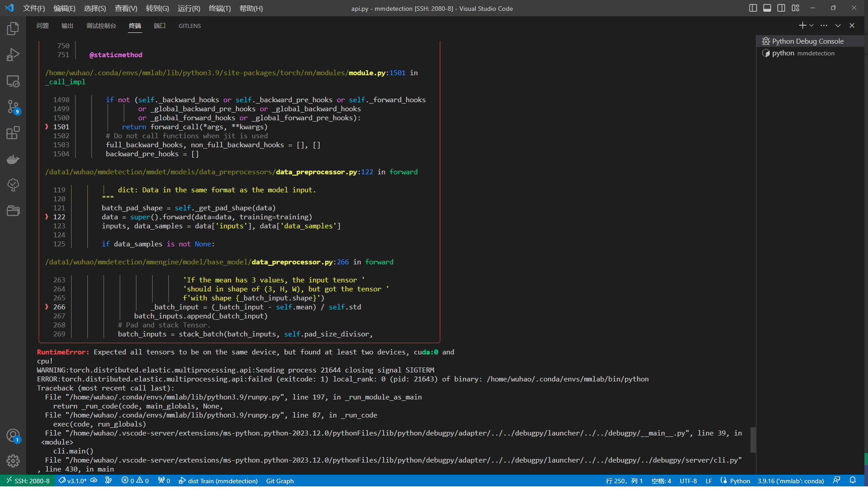Open the 终端(T) menu
Image resolution: width=868 pixels, height=490 pixels.
click(219, 8)
